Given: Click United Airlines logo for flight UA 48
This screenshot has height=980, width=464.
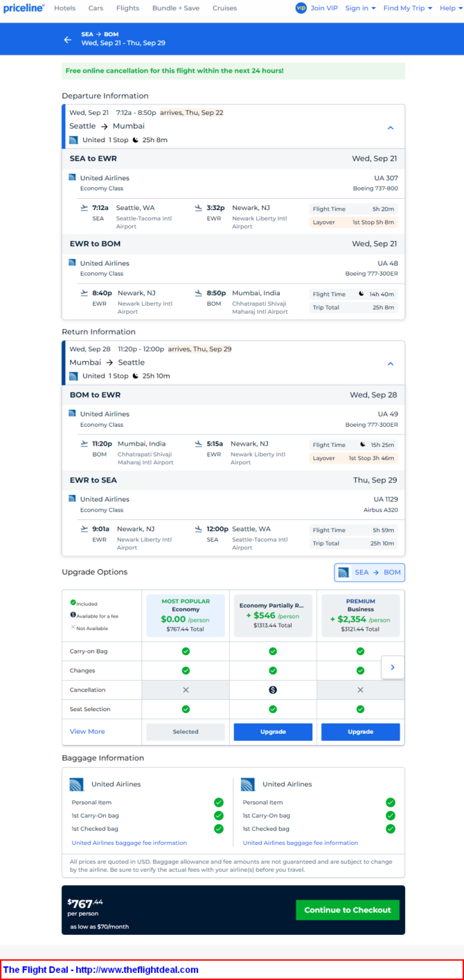Looking at the screenshot, I should [x=72, y=263].
